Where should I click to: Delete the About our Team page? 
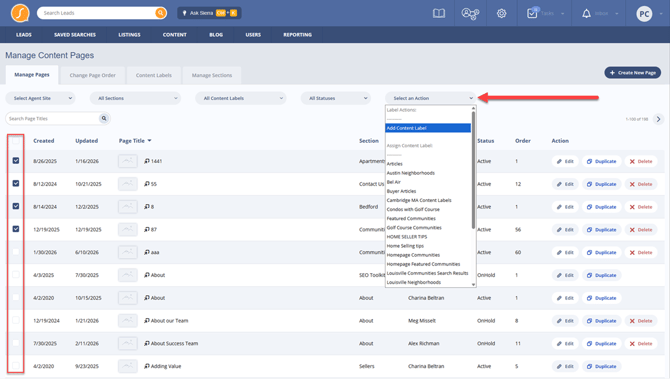coord(641,320)
